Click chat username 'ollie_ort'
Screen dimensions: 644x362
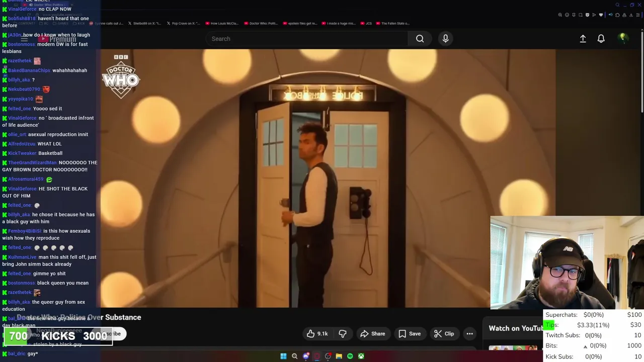click(17, 135)
